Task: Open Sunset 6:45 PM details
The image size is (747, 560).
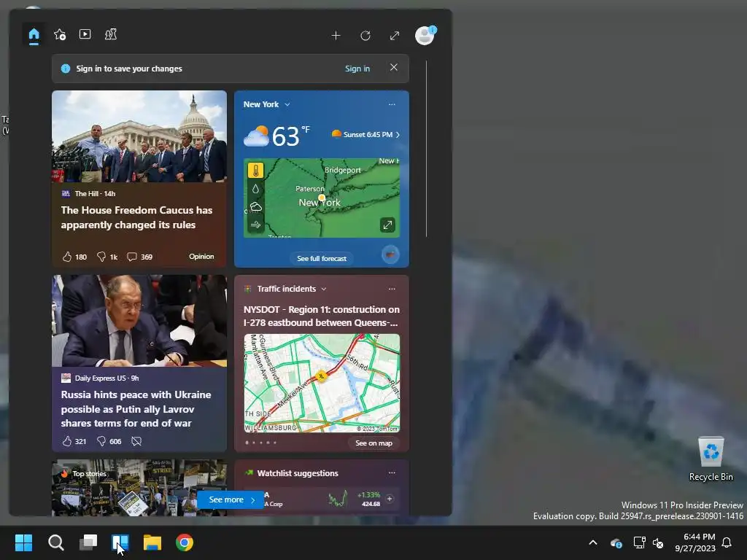Action: click(x=366, y=134)
